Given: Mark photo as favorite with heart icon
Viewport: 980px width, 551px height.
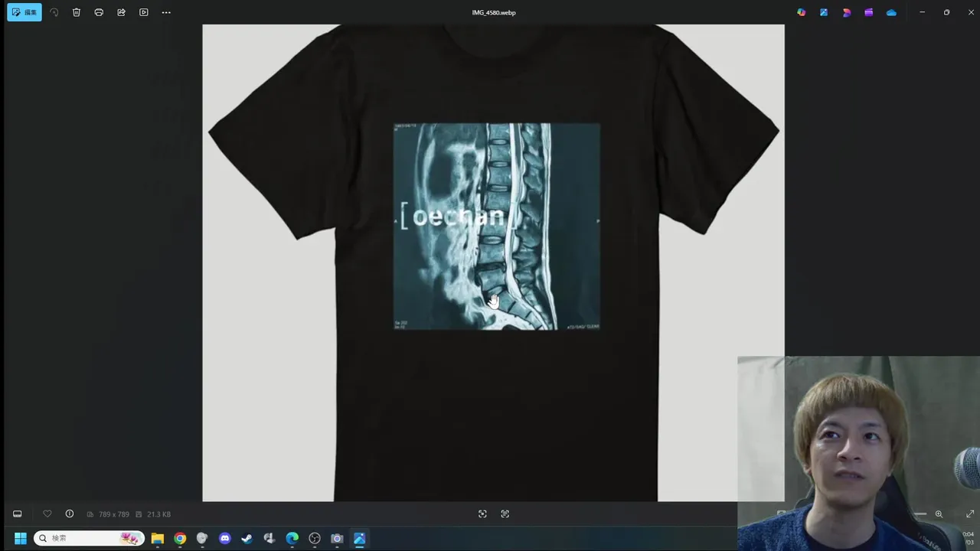Looking at the screenshot, I should pyautogui.click(x=47, y=514).
